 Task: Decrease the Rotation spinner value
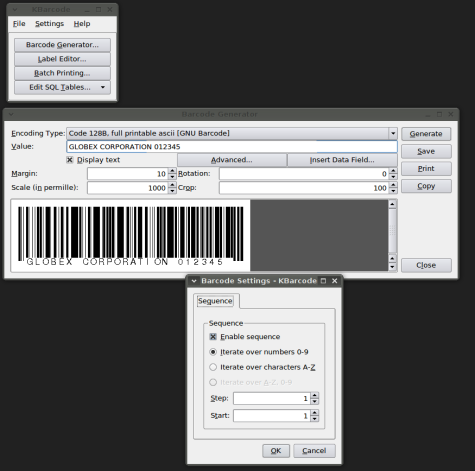pyautogui.click(x=393, y=177)
